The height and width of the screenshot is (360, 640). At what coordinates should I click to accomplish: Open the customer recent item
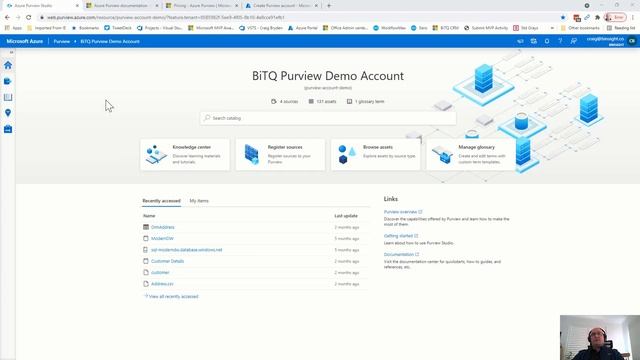click(x=160, y=273)
